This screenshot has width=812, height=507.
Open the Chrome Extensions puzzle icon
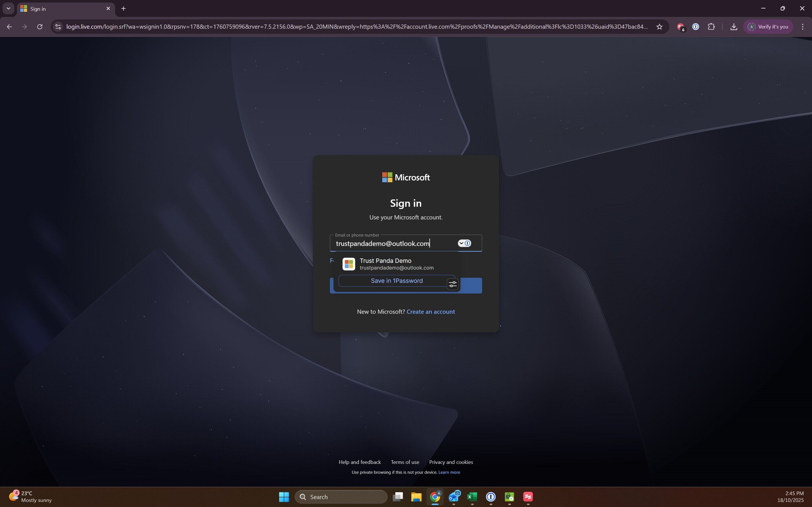[711, 26]
